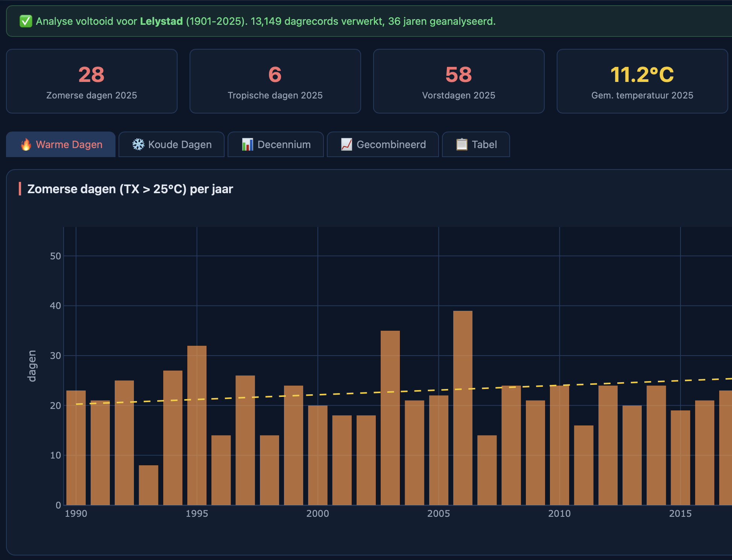Screen dimensions: 732x560
Task: Show the Tabel tab
Action: pos(484,144)
